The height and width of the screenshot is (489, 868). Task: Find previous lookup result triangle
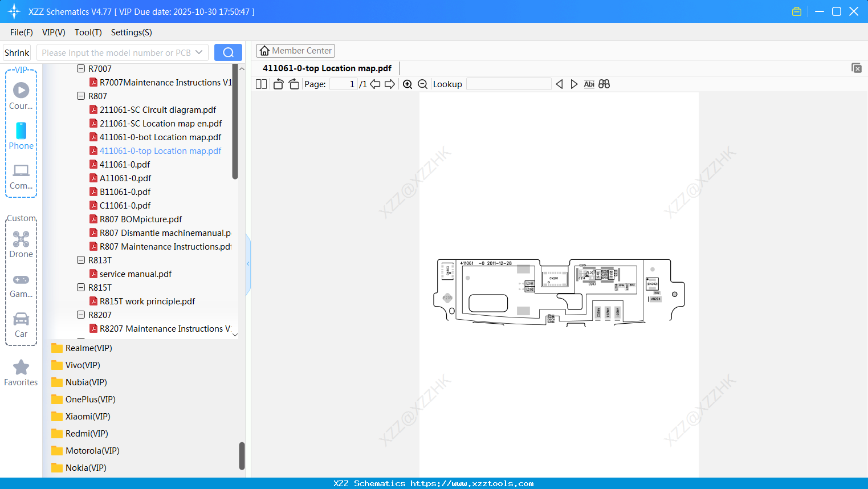pyautogui.click(x=559, y=84)
